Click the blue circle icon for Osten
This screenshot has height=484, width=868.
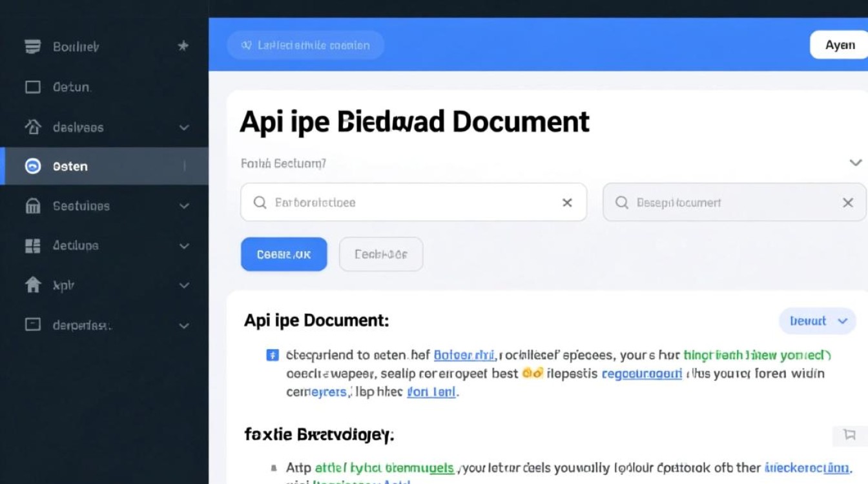32,166
